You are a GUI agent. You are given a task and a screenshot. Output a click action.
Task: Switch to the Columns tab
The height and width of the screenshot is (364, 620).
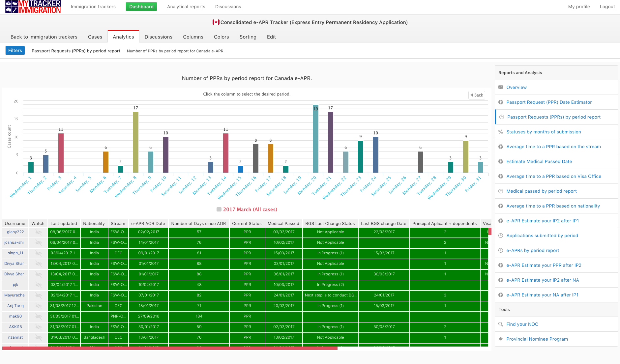coord(193,37)
